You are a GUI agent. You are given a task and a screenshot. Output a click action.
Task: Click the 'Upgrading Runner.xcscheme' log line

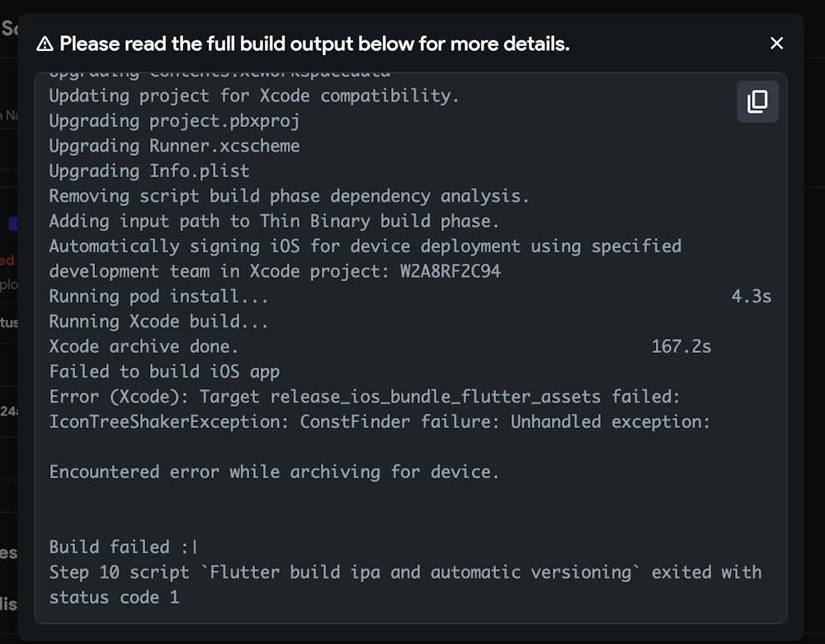tap(174, 146)
